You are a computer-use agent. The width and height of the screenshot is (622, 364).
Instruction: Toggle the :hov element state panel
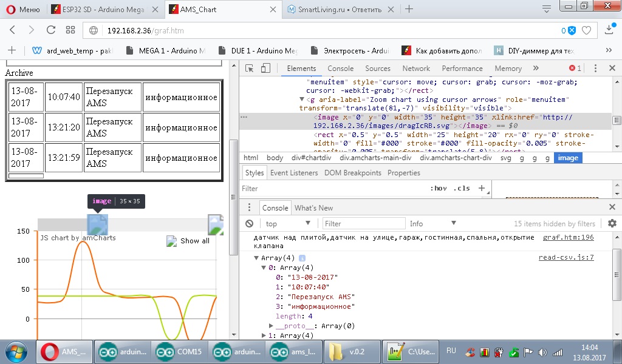click(x=438, y=188)
